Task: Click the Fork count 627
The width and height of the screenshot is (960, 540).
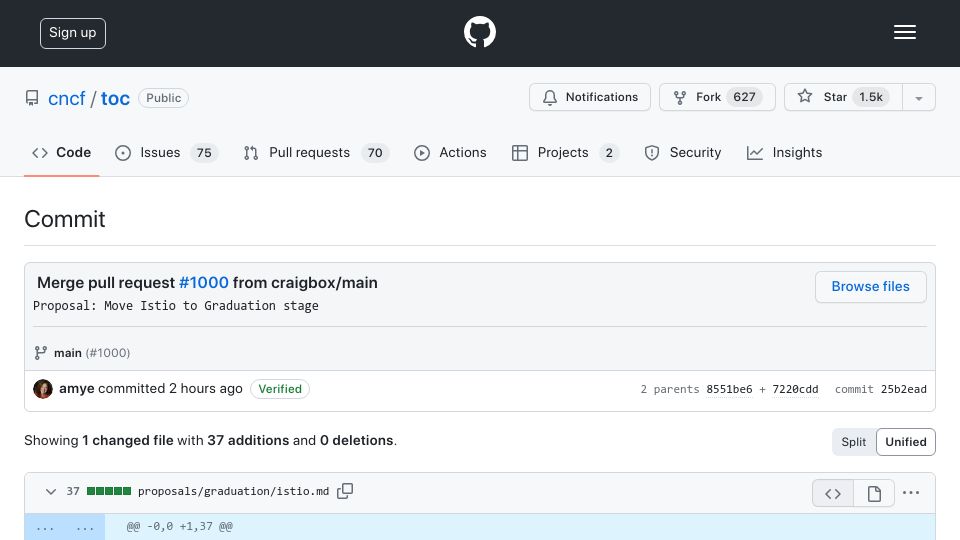Action: (744, 97)
